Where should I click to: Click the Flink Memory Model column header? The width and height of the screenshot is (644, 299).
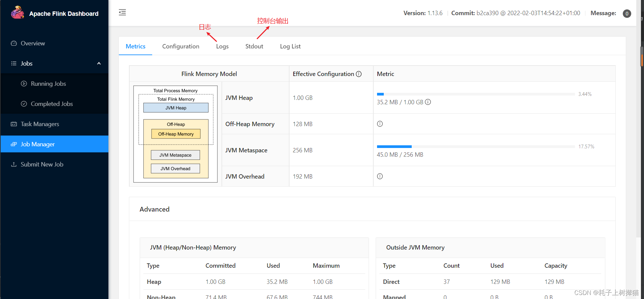tap(209, 74)
